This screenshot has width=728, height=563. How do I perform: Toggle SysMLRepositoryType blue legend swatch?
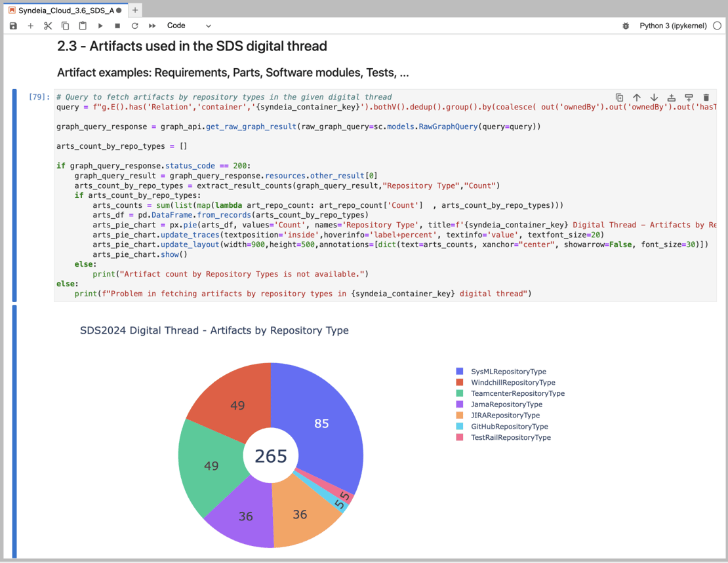(x=460, y=372)
